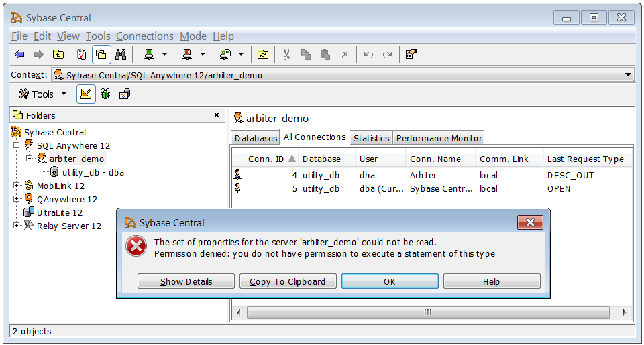Screen dimensions: 644x345
Task: Open the Mode menu
Action: click(x=193, y=36)
